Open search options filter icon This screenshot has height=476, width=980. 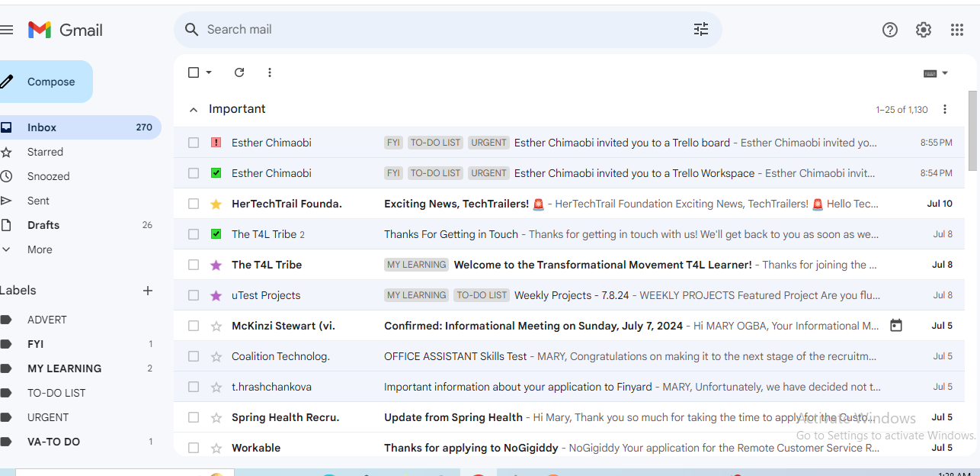click(701, 29)
